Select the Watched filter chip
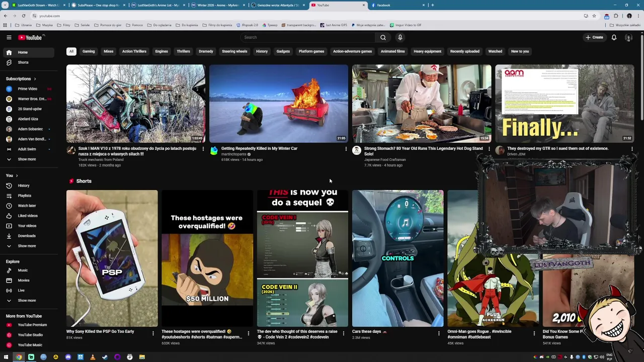The height and width of the screenshot is (362, 644). pos(495,51)
